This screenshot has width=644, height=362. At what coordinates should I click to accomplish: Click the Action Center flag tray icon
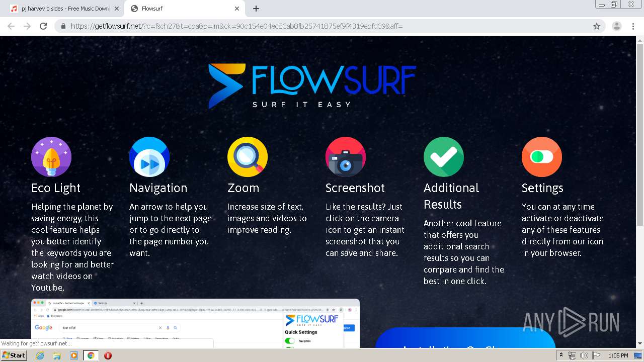coord(596,355)
